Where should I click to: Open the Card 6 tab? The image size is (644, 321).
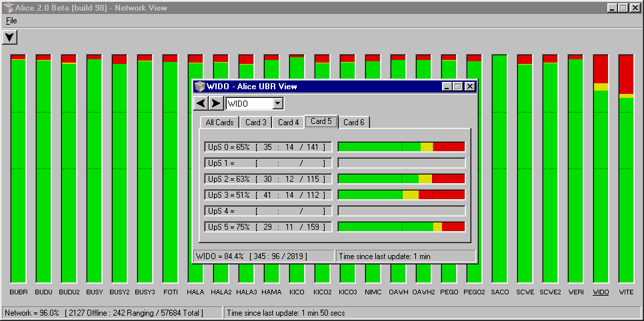pos(353,123)
